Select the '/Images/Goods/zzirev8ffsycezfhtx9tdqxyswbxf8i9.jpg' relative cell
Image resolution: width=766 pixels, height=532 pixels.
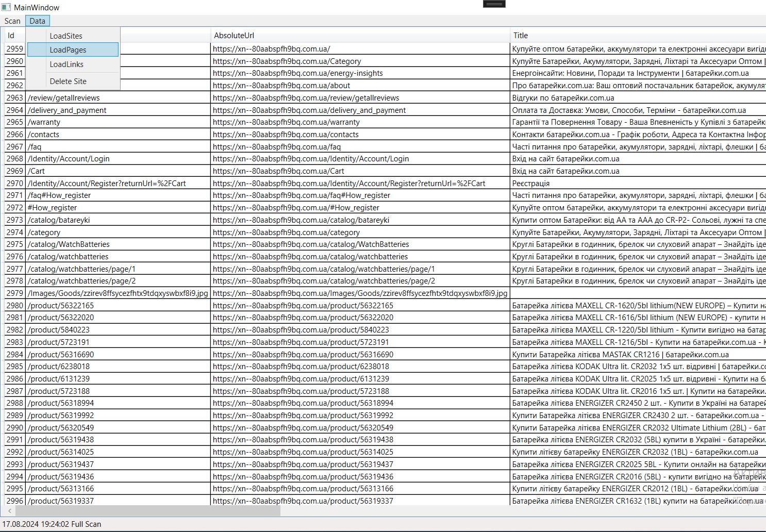coord(118,293)
